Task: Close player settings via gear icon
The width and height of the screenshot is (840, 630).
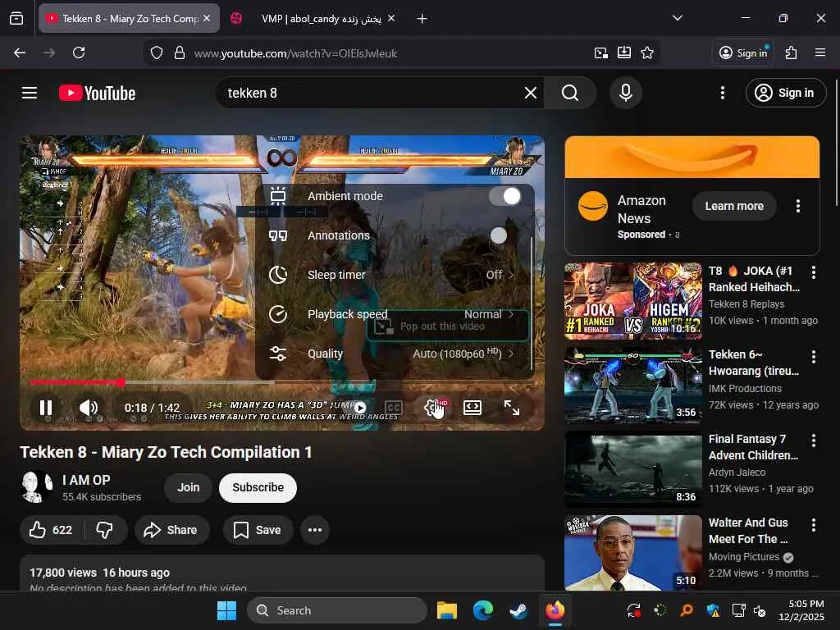Action: [x=434, y=409]
